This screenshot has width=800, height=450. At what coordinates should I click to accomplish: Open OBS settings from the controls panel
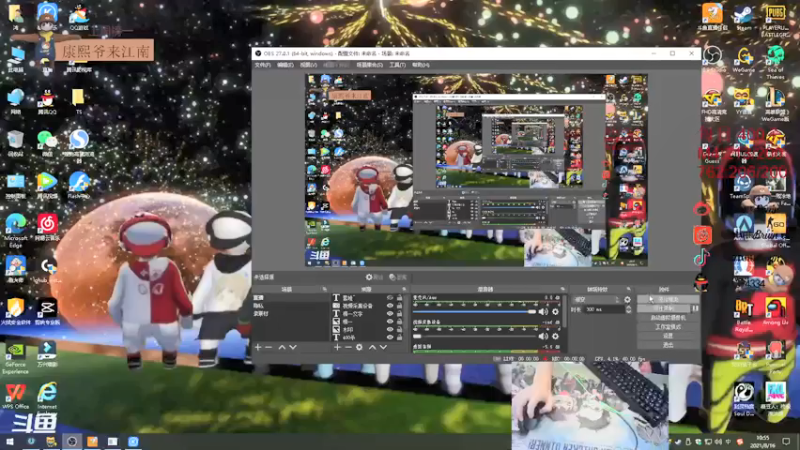[x=668, y=336]
